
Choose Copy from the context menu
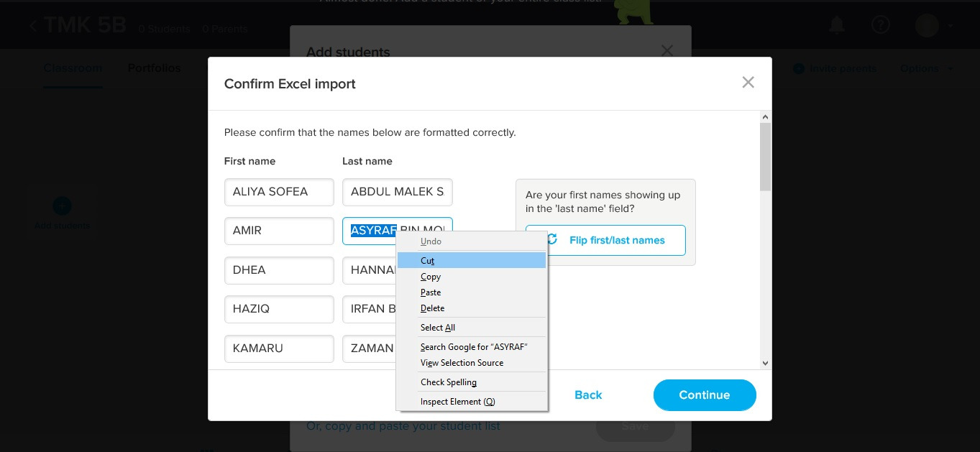[431, 277]
